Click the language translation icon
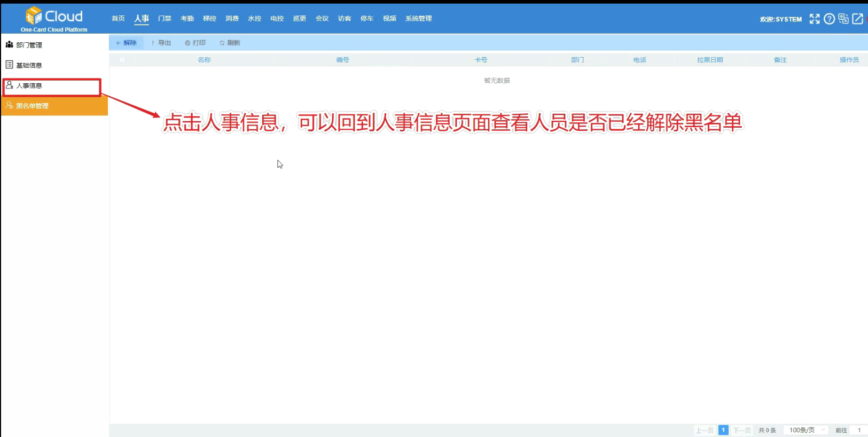 (x=843, y=19)
